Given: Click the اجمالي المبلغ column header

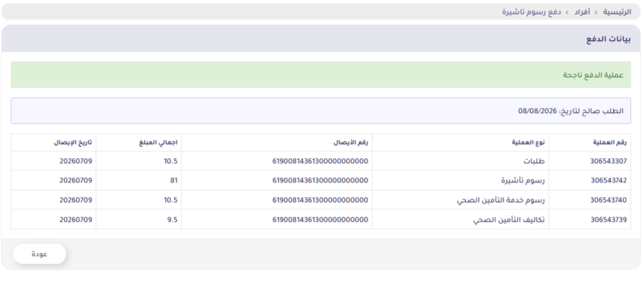Looking at the screenshot, I should coord(139,143).
